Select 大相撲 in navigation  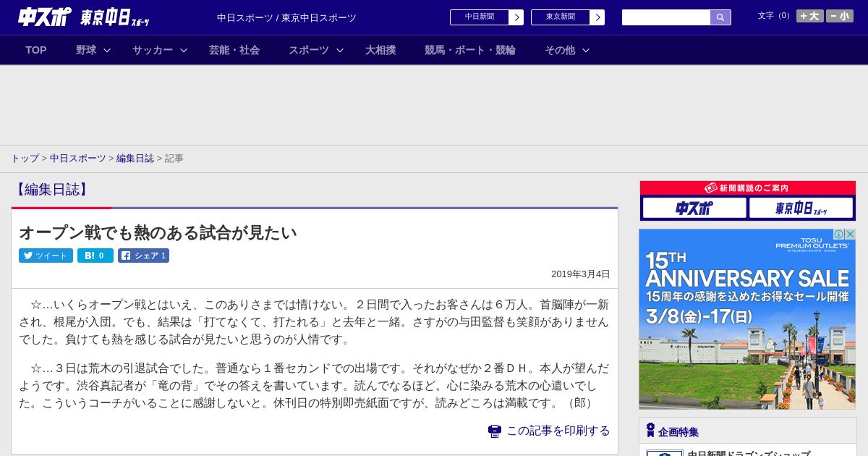pyautogui.click(x=380, y=50)
